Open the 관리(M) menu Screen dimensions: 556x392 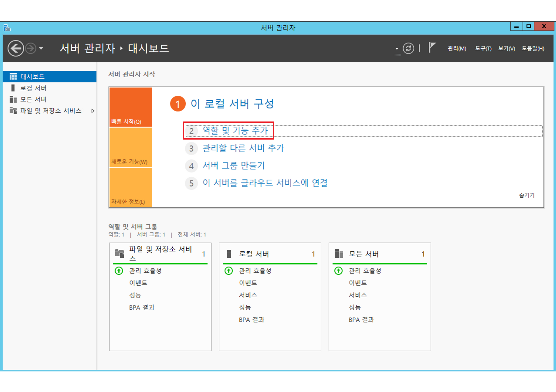coord(457,48)
